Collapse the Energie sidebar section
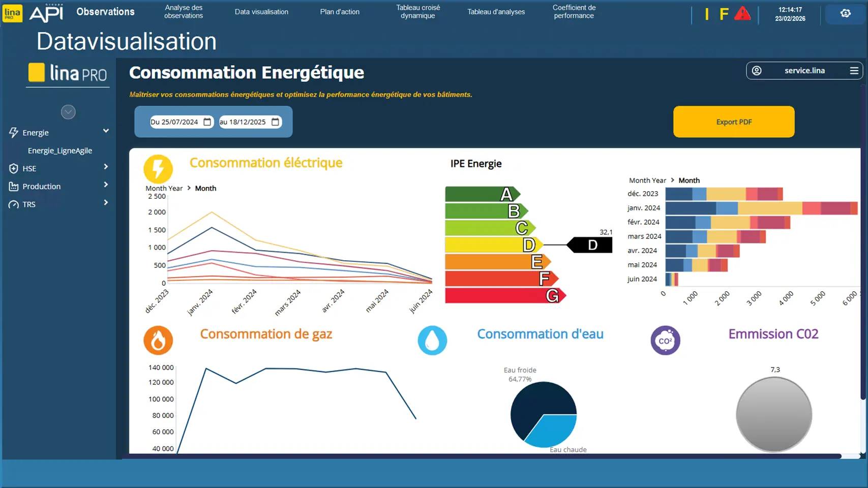Image resolution: width=868 pixels, height=488 pixels. click(106, 131)
